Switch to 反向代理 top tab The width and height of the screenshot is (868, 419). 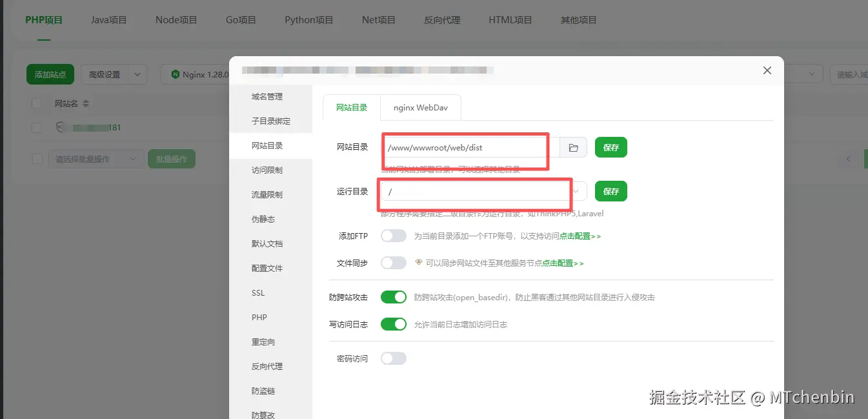[x=442, y=20]
